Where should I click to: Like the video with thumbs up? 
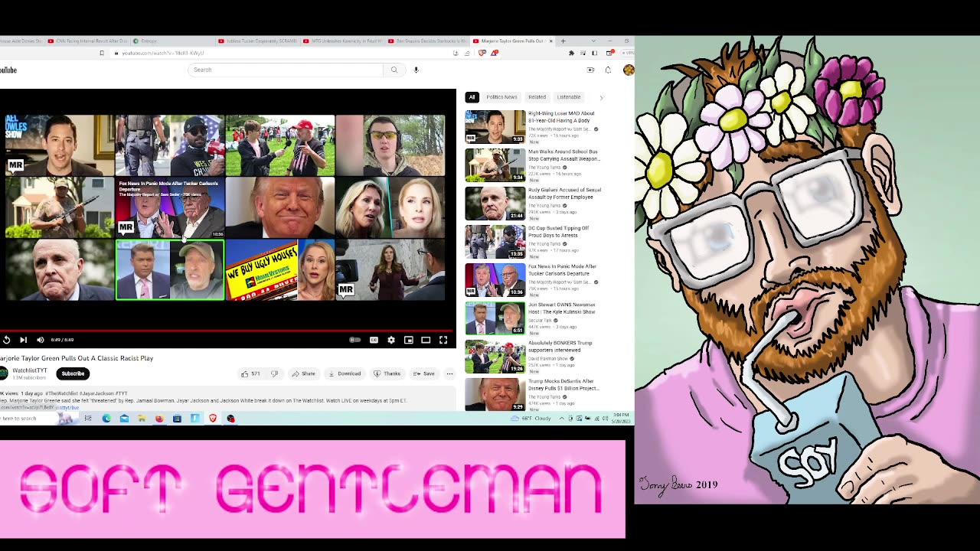pyautogui.click(x=251, y=373)
